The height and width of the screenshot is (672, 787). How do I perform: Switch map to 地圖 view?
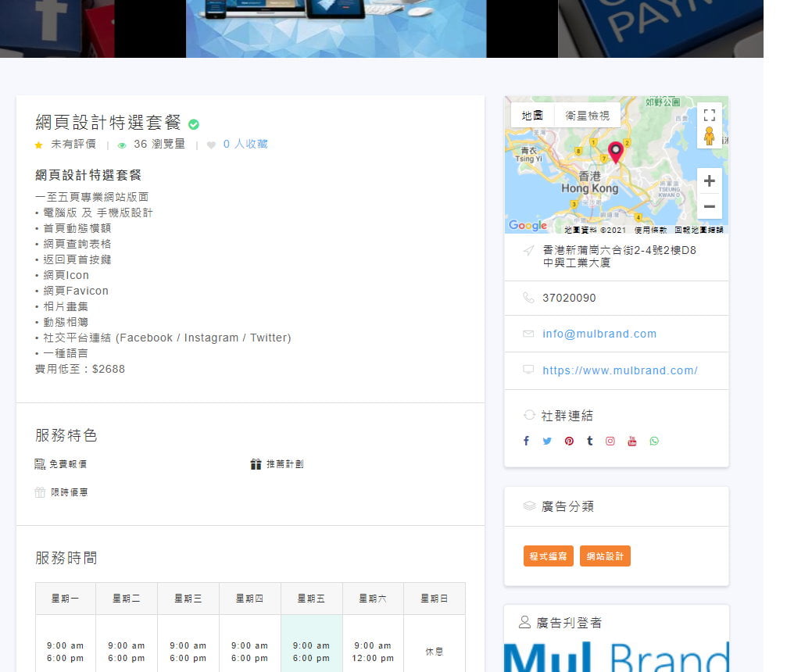click(532, 116)
